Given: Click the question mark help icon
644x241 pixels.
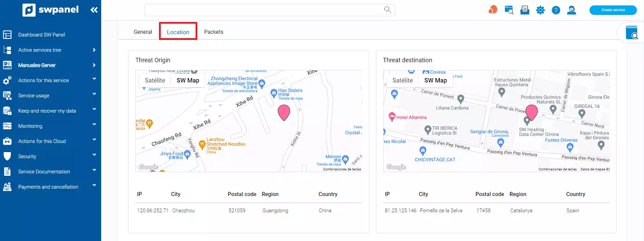Looking at the screenshot, I should 556,10.
